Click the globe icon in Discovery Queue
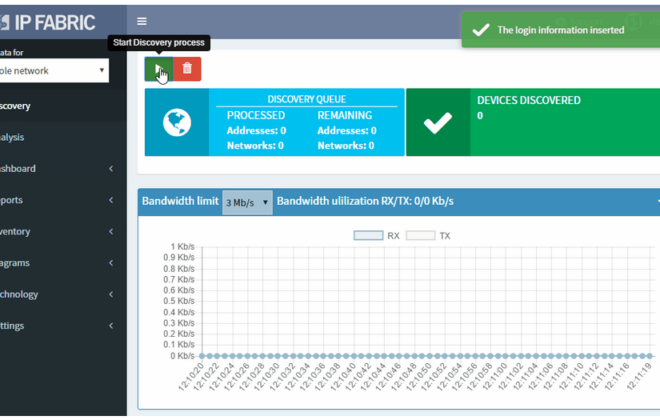Screen dimensions: 660x420 point(177,122)
